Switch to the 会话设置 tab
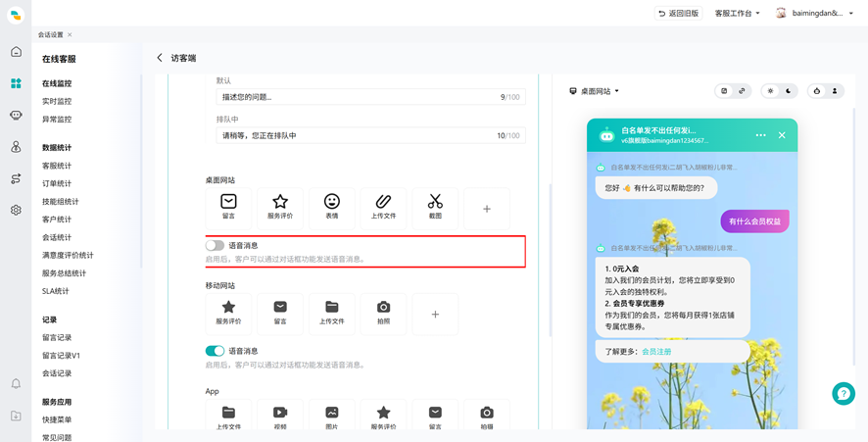This screenshot has width=868, height=442. coord(50,34)
